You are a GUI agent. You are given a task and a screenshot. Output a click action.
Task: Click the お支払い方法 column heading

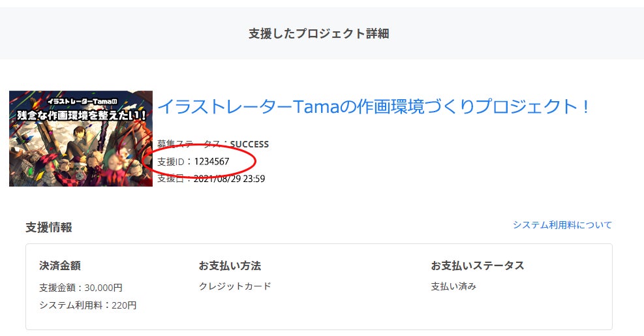tap(230, 266)
